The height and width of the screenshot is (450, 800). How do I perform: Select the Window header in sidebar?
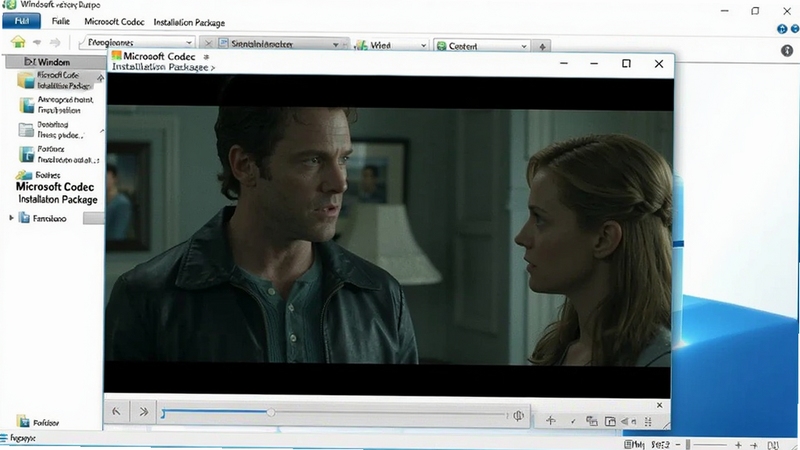[x=55, y=62]
